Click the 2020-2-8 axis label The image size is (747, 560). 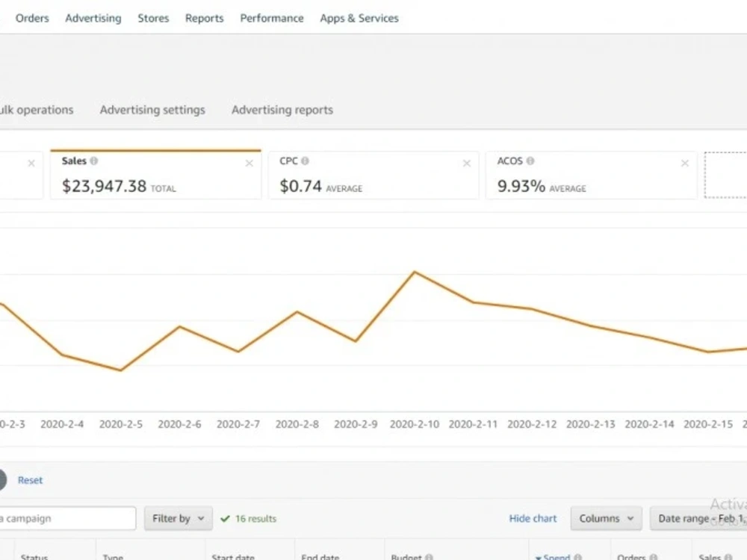[297, 424]
